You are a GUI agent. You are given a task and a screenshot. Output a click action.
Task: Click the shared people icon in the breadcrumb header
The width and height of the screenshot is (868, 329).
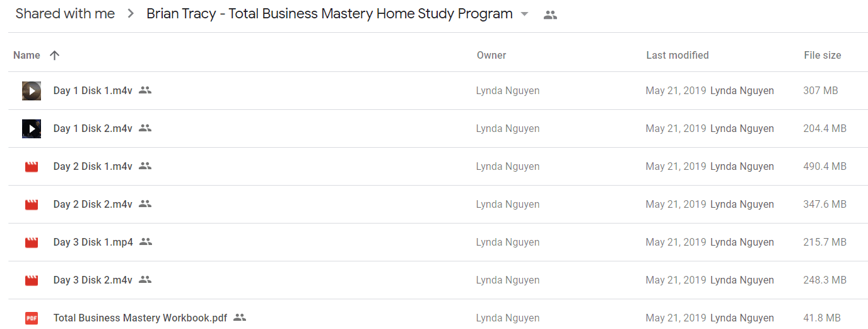point(550,15)
